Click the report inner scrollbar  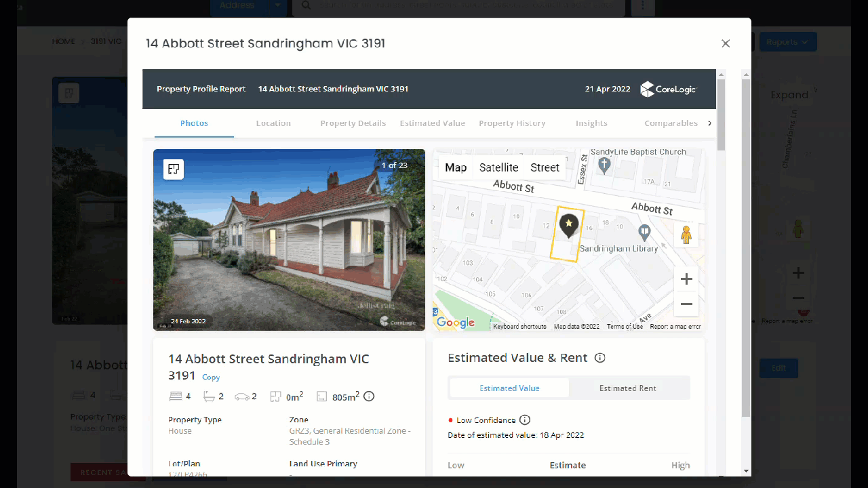[x=721, y=114]
